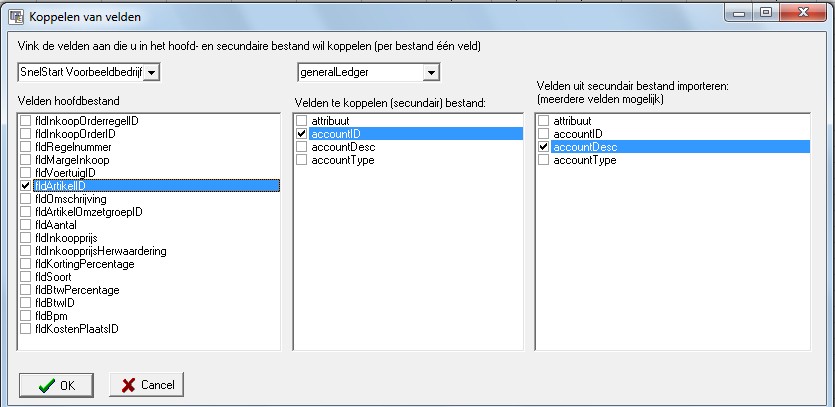This screenshot has height=407, width=835.
Task: Uncheck accountID in the secondary link list
Action: 302,134
